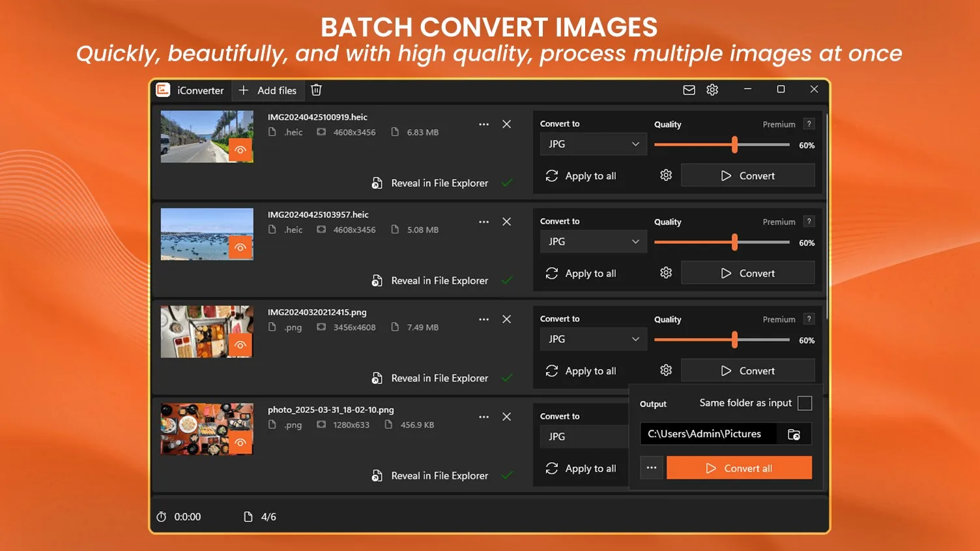980x551 pixels.
Task: Adjust quality slider for IMG20240425100919.heic
Action: click(x=735, y=145)
